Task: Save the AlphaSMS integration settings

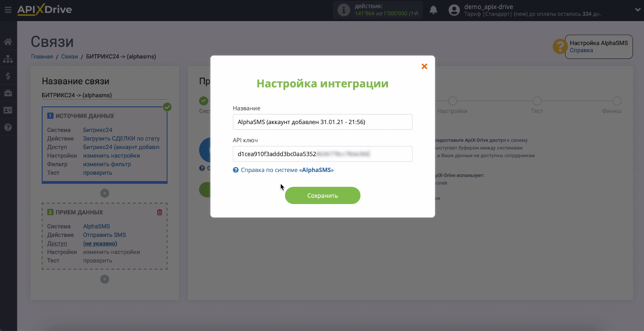Action: pos(322,195)
